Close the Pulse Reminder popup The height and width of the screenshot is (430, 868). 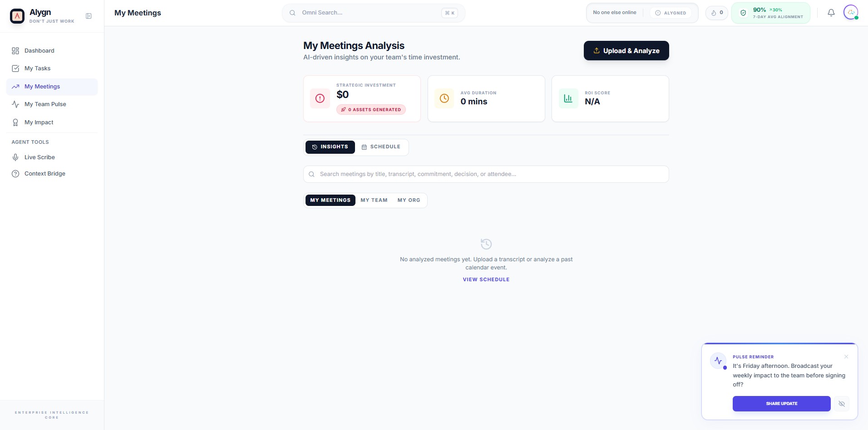[x=846, y=357]
